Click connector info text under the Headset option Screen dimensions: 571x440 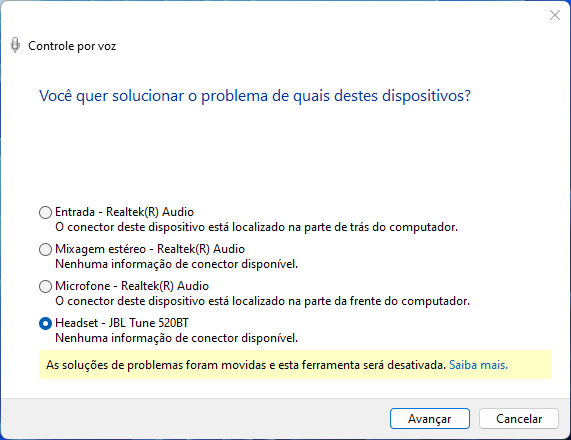pos(176,338)
